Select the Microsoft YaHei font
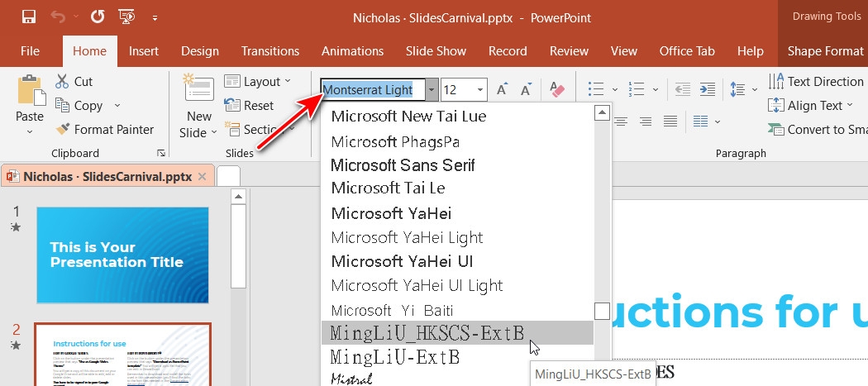The image size is (868, 386). tap(457, 212)
